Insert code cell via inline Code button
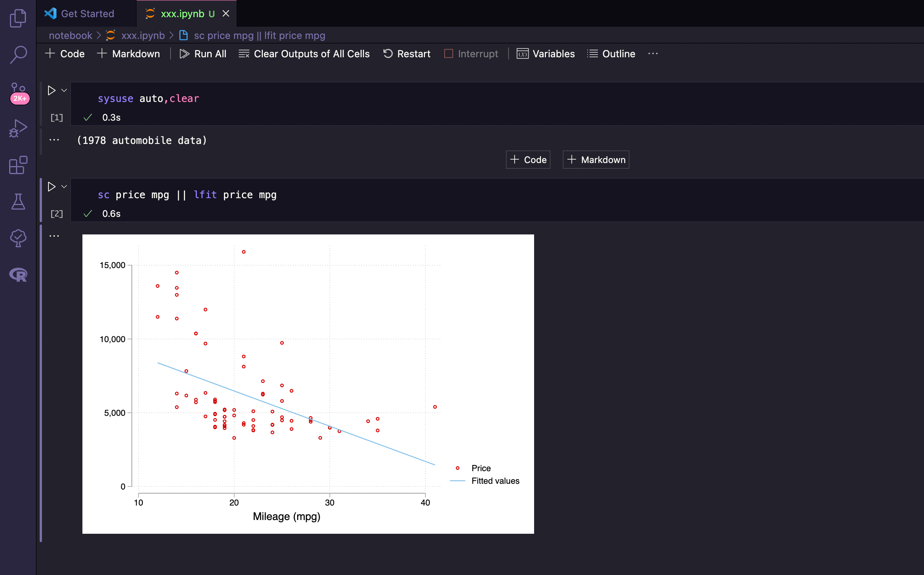Screen dimensions: 924x575 528,160
